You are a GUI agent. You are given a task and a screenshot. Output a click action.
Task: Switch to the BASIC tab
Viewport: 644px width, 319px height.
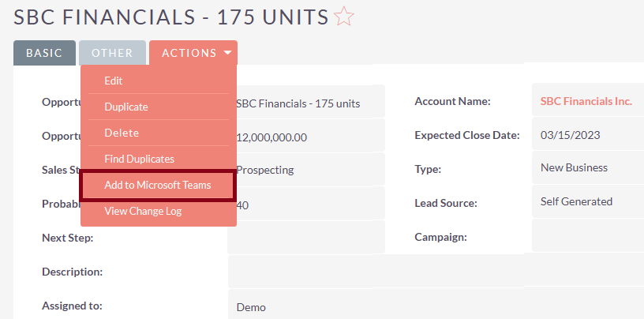tap(44, 53)
